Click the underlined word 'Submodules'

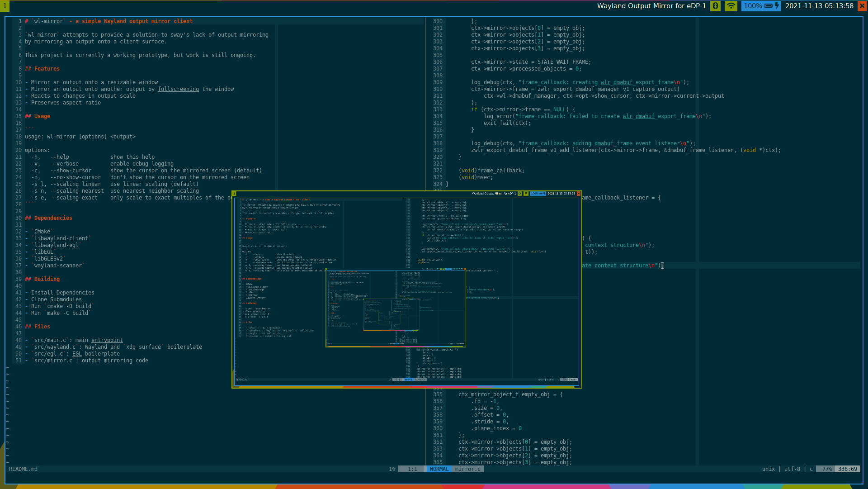tap(66, 299)
